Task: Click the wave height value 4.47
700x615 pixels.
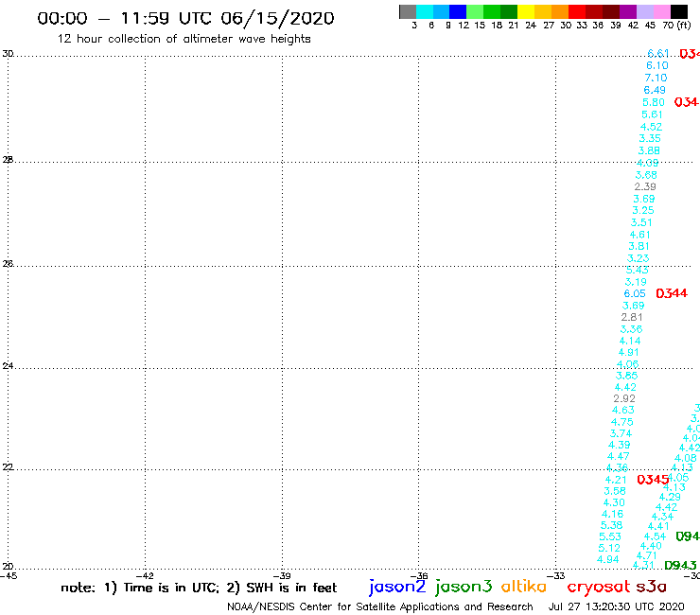Action: (619, 456)
